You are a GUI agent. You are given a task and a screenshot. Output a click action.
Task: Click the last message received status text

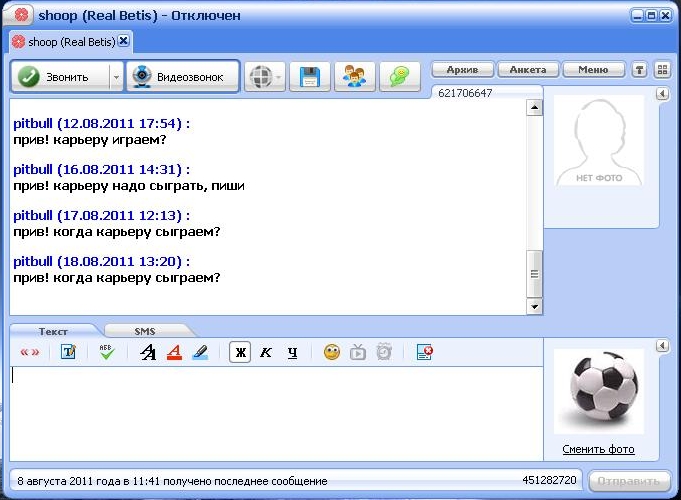point(172,481)
